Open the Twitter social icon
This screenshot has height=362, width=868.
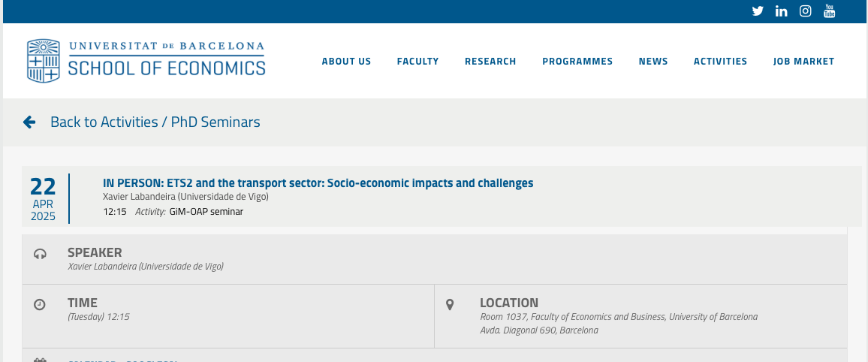758,11
